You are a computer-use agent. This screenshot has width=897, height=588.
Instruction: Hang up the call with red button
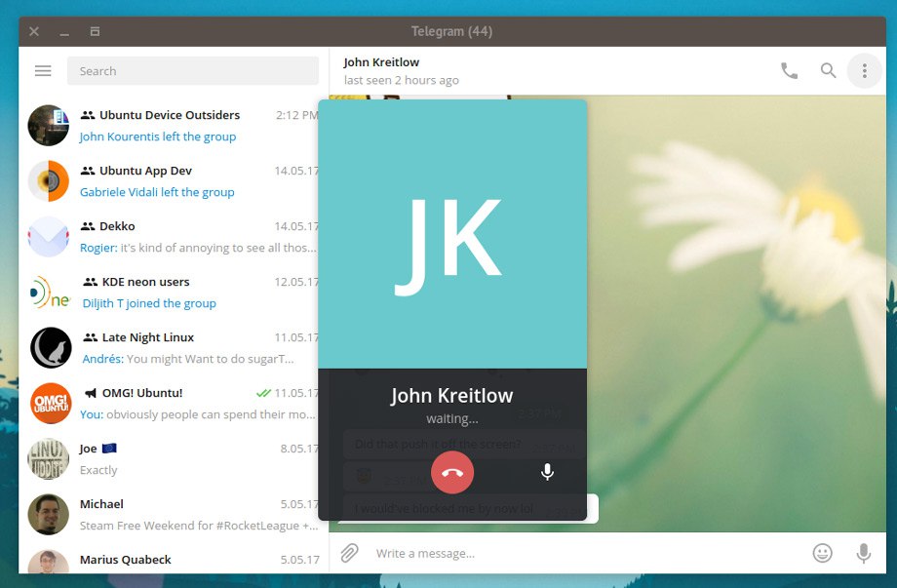(452, 473)
